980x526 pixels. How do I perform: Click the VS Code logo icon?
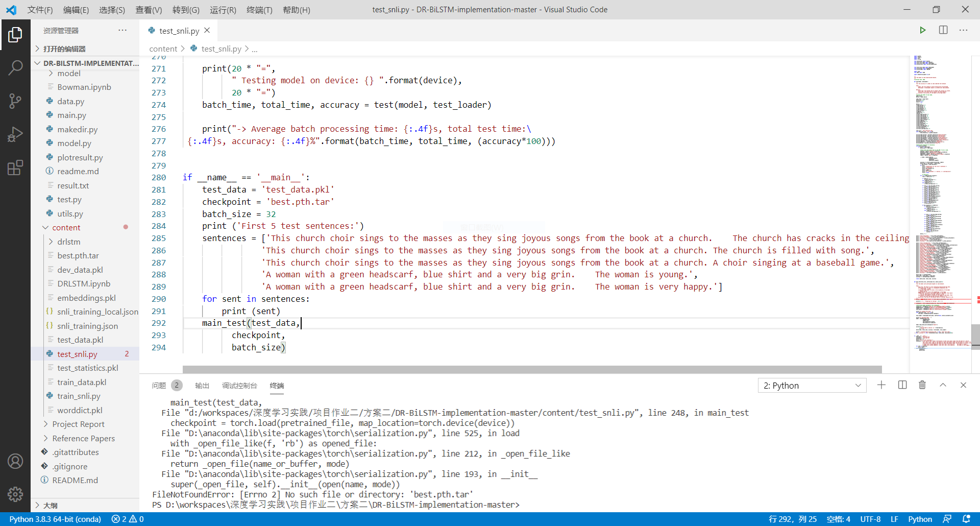pos(11,10)
